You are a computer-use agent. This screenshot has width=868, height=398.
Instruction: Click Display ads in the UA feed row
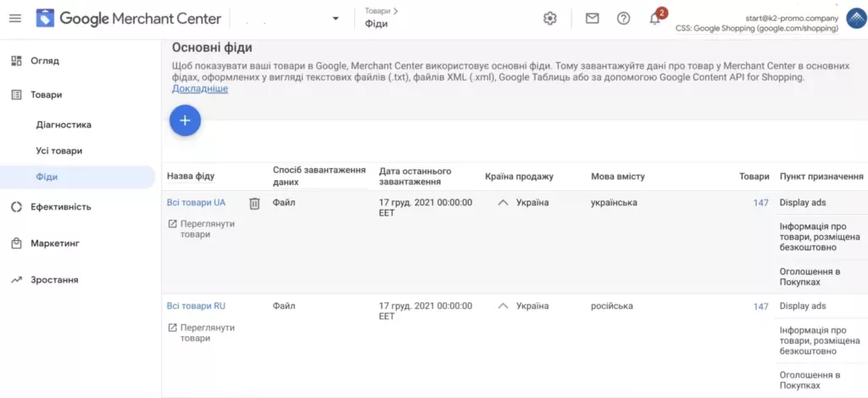click(803, 202)
